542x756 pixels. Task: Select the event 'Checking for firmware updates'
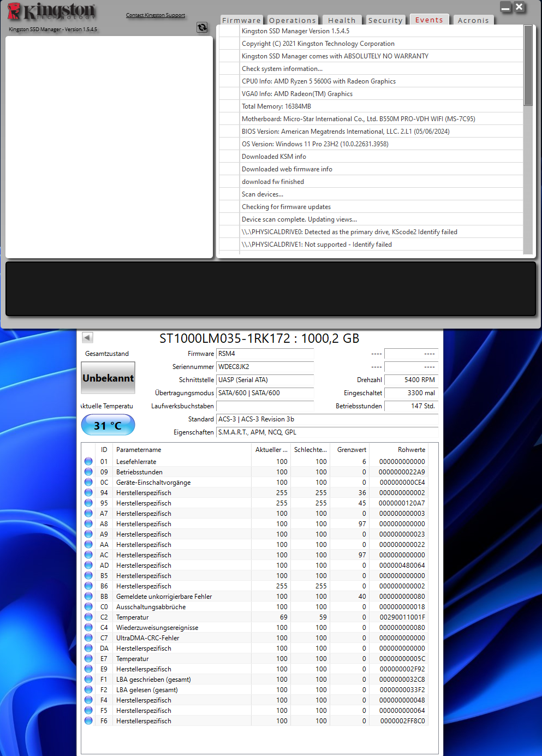pyautogui.click(x=371, y=207)
